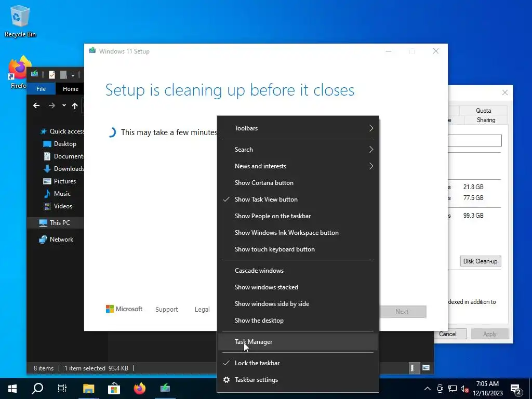Screen dimensions: 532x399
Task: Choose Cascade windows
Action: click(298, 271)
